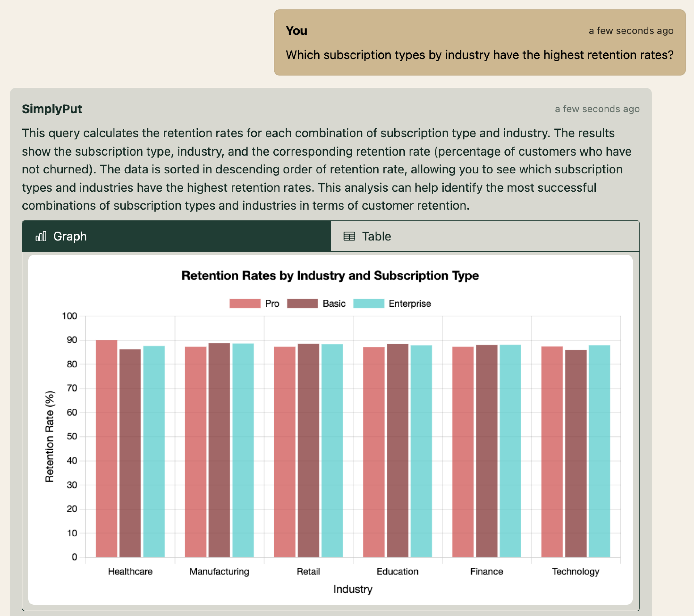
Task: Click the Manufacturing Pro bar
Action: [196, 452]
